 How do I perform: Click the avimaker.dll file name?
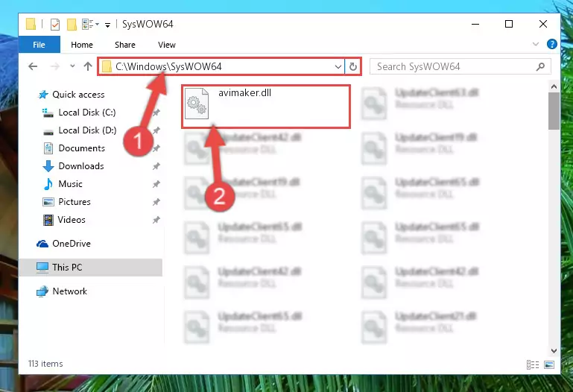point(245,93)
